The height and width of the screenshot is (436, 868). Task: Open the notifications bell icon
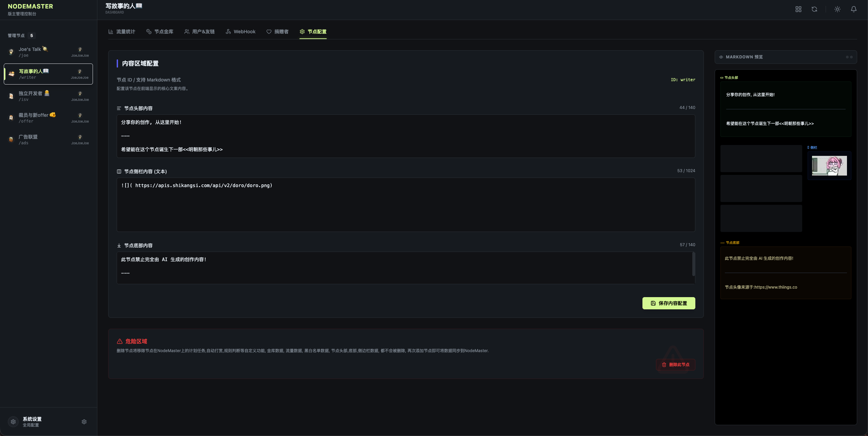853,9
